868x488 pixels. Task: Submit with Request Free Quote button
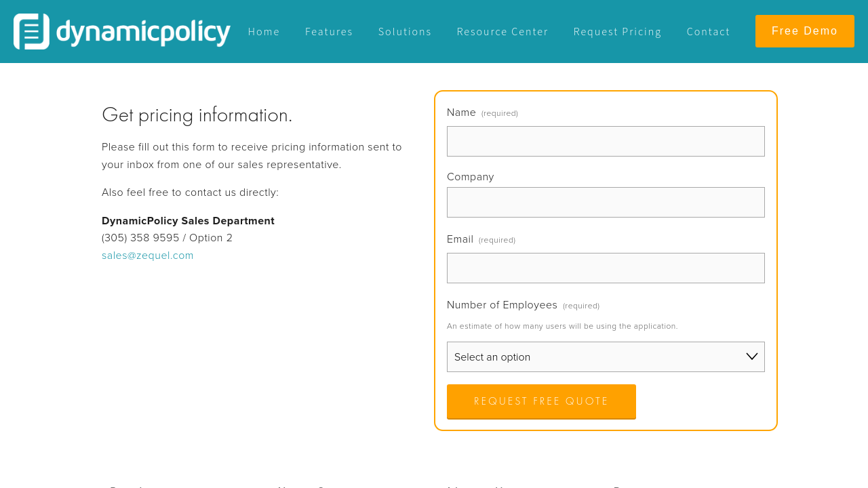pyautogui.click(x=541, y=401)
